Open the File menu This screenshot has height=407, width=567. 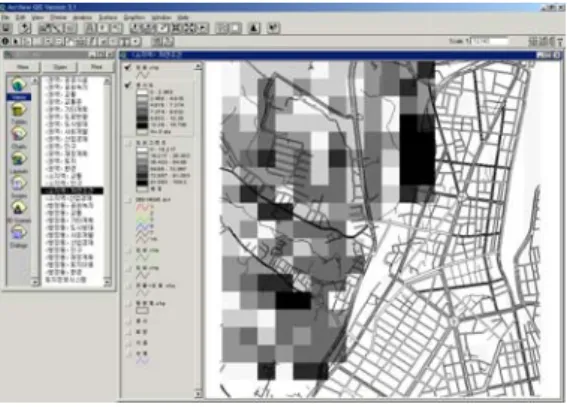(5, 17)
